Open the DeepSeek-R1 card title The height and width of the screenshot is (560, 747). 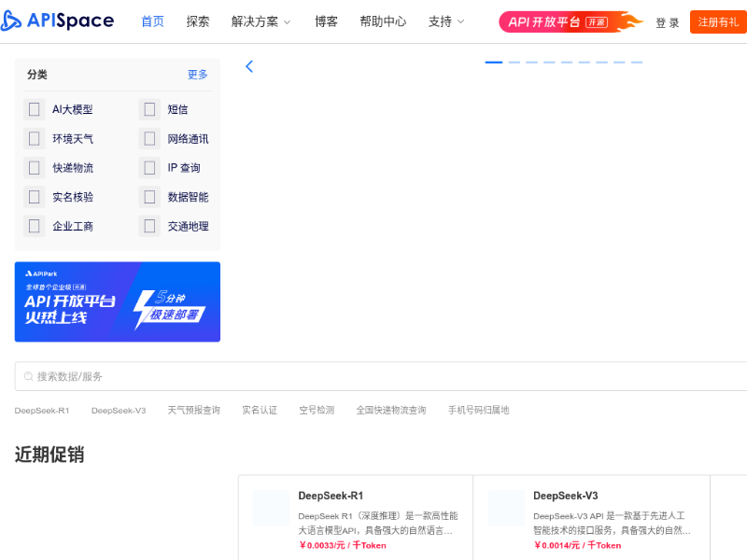coord(331,496)
